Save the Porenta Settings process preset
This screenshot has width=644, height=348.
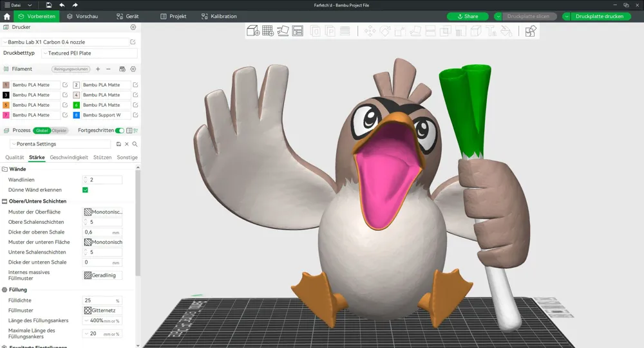click(118, 144)
